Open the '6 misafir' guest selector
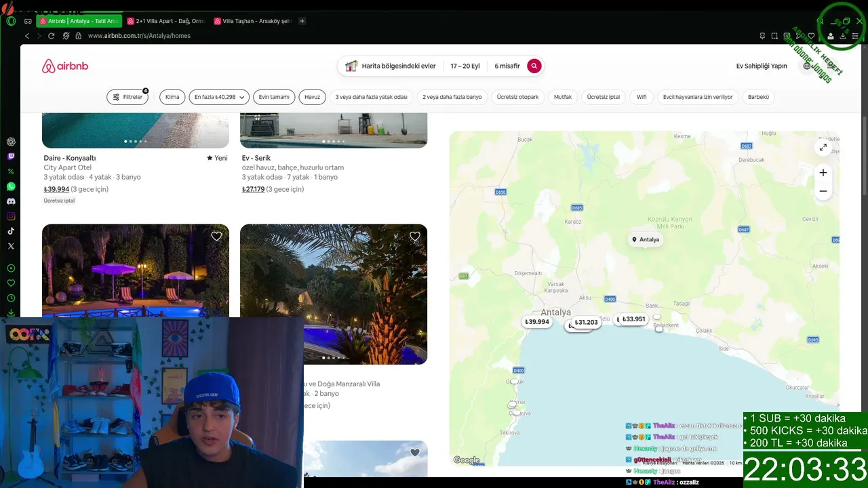 click(x=507, y=66)
